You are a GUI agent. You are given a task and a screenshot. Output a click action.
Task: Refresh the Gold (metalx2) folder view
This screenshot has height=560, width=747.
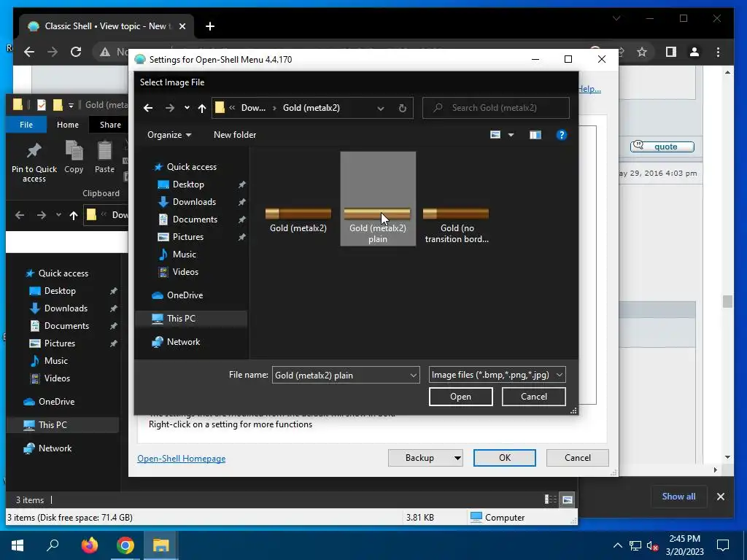(x=403, y=108)
